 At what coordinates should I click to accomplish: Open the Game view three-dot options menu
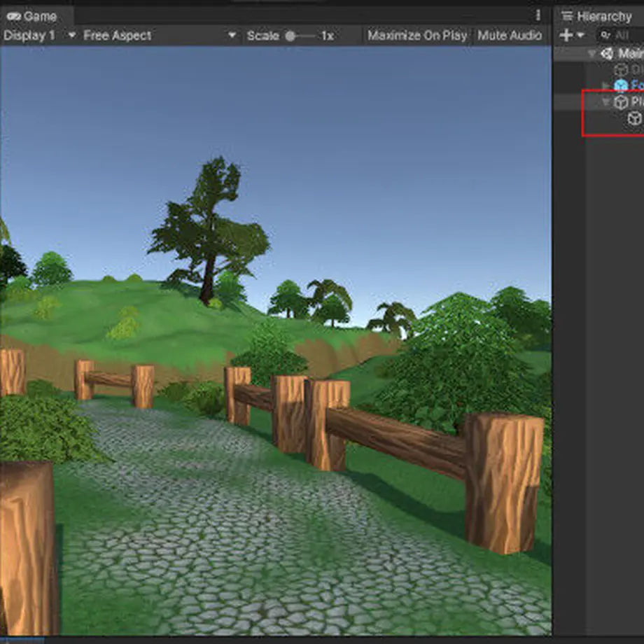(538, 15)
